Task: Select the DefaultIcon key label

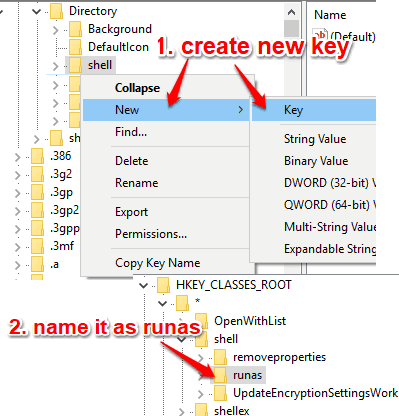Action: tap(118, 47)
